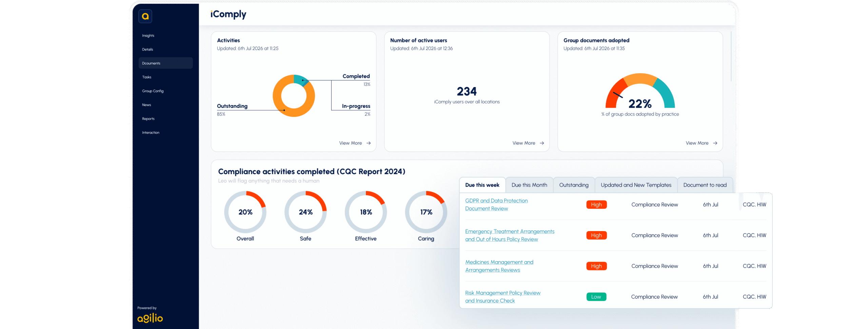Open Risk Management Policy Review link
The image size is (868, 329).
(x=502, y=297)
